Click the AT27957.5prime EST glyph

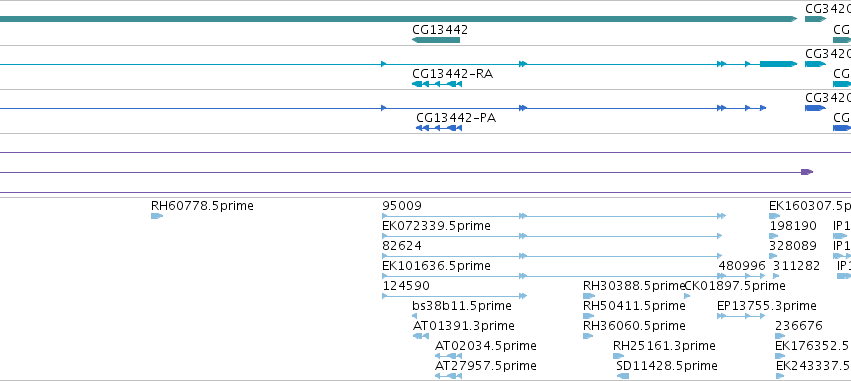click(448, 376)
